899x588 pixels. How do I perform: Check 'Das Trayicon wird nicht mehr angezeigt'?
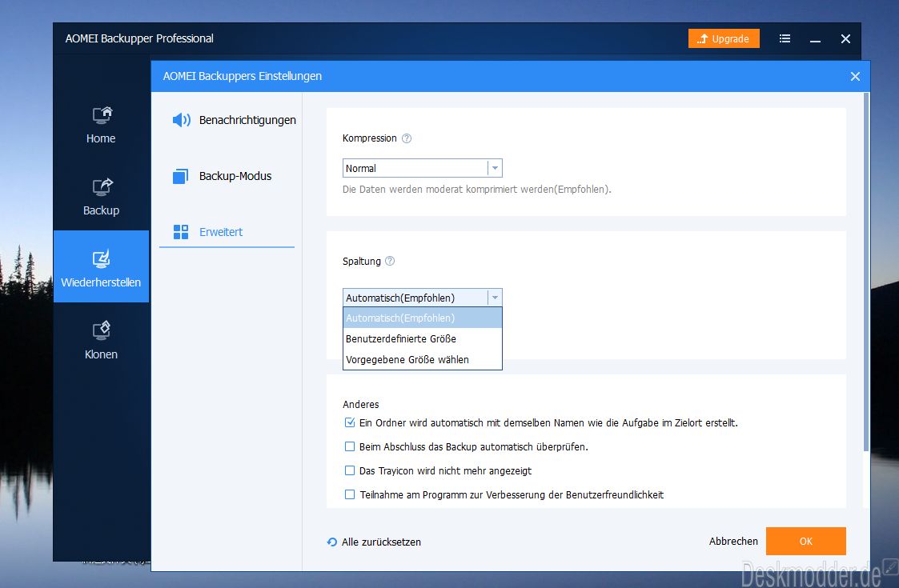[x=350, y=470]
